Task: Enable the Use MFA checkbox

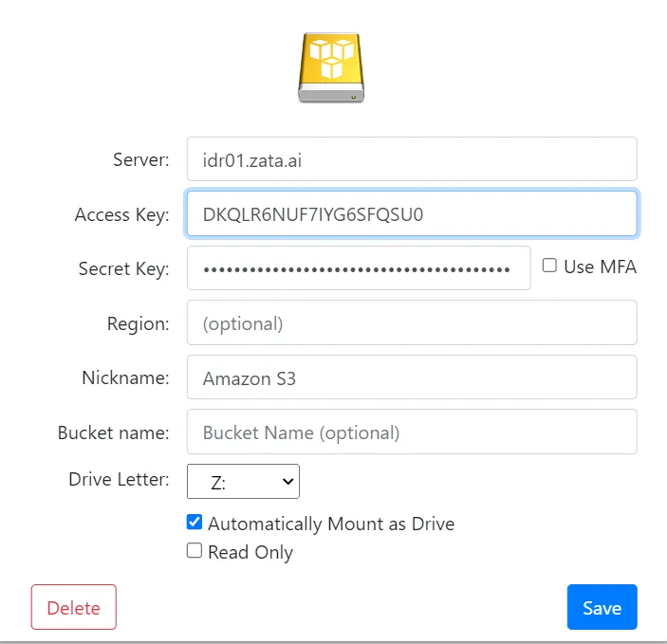Action: (x=549, y=266)
